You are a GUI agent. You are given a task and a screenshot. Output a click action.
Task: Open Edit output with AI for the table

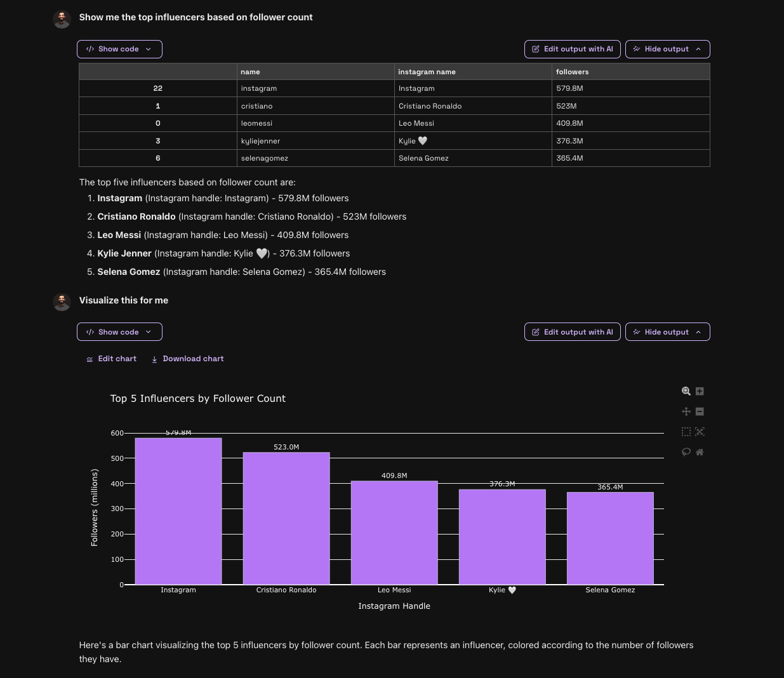pyautogui.click(x=572, y=49)
